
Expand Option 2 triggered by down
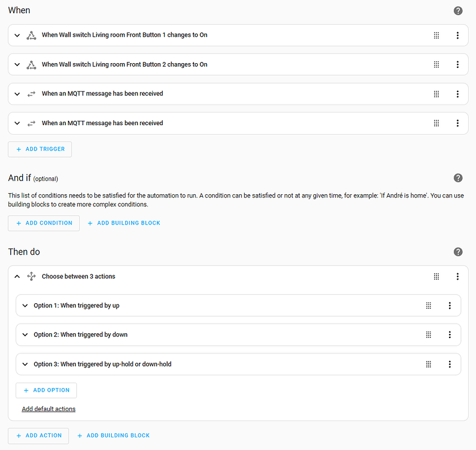25,335
